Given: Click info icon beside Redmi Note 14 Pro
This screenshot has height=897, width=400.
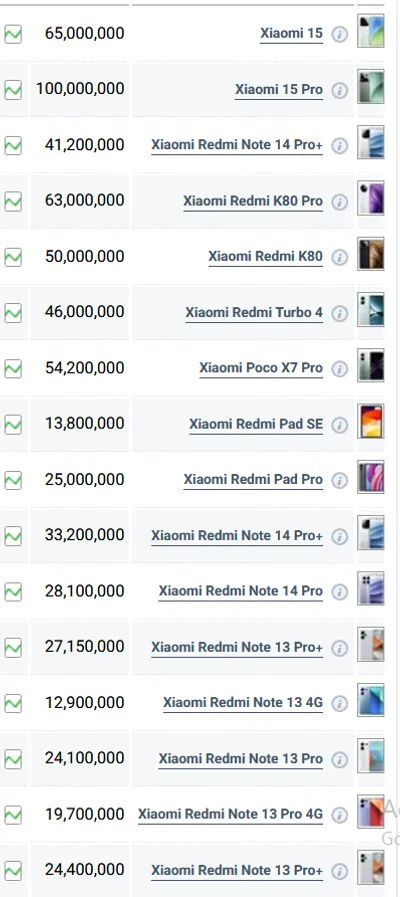Looking at the screenshot, I should click(339, 592).
